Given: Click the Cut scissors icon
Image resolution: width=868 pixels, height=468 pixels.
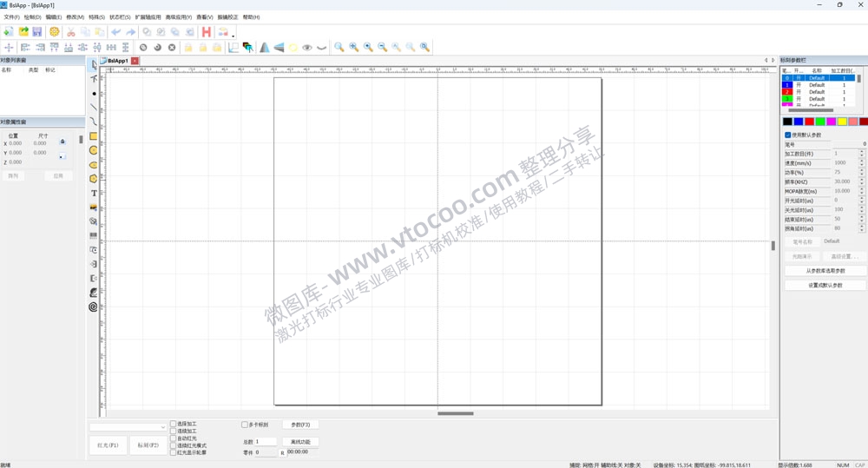Looking at the screenshot, I should (x=71, y=32).
